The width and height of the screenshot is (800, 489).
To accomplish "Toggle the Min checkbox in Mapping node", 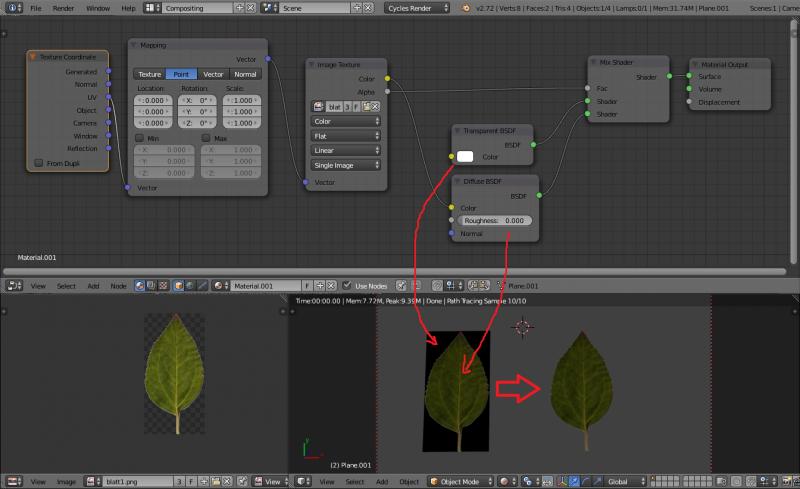I will pos(139,138).
